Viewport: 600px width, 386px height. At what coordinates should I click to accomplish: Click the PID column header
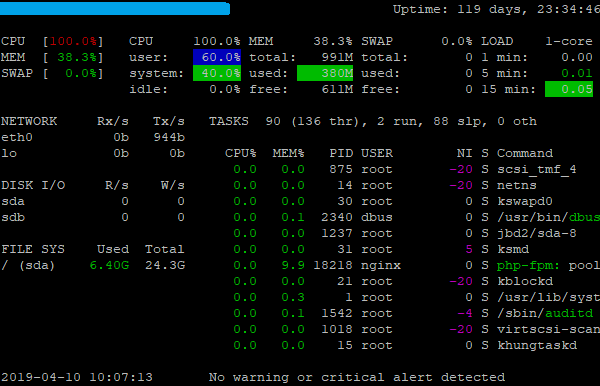point(341,153)
